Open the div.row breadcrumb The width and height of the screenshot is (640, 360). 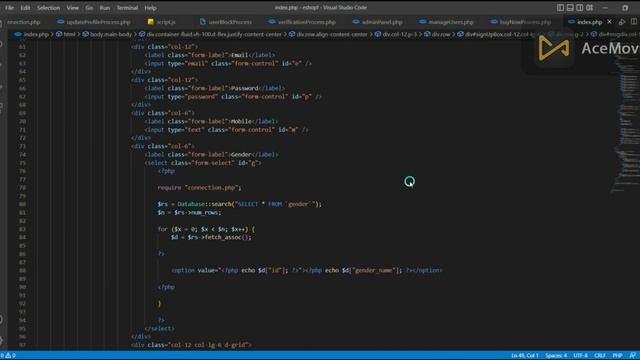(x=437, y=34)
